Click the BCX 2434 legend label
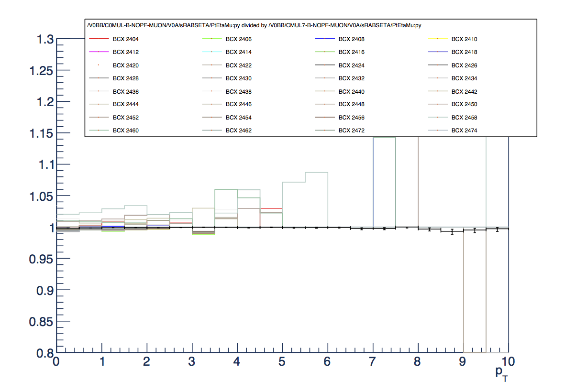565x392 pixels. (x=464, y=78)
